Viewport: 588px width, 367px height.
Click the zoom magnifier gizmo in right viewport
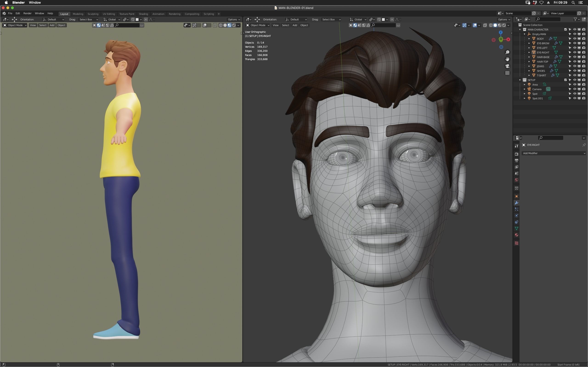[507, 53]
